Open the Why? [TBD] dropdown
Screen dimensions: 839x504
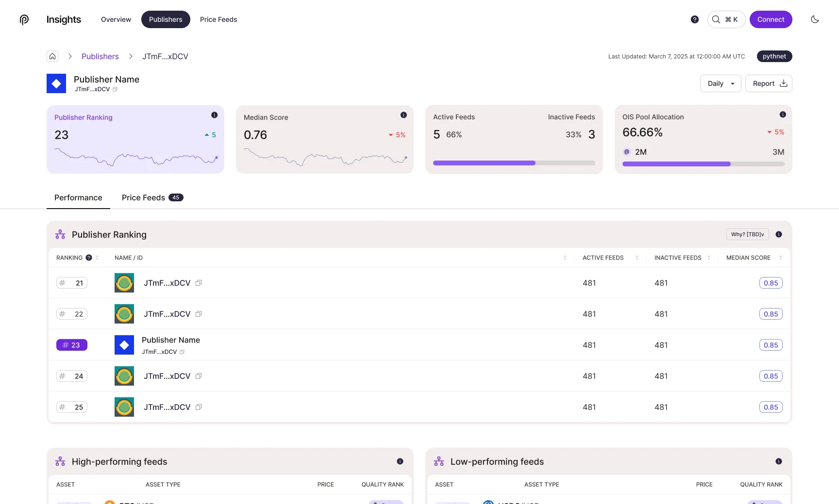point(748,234)
